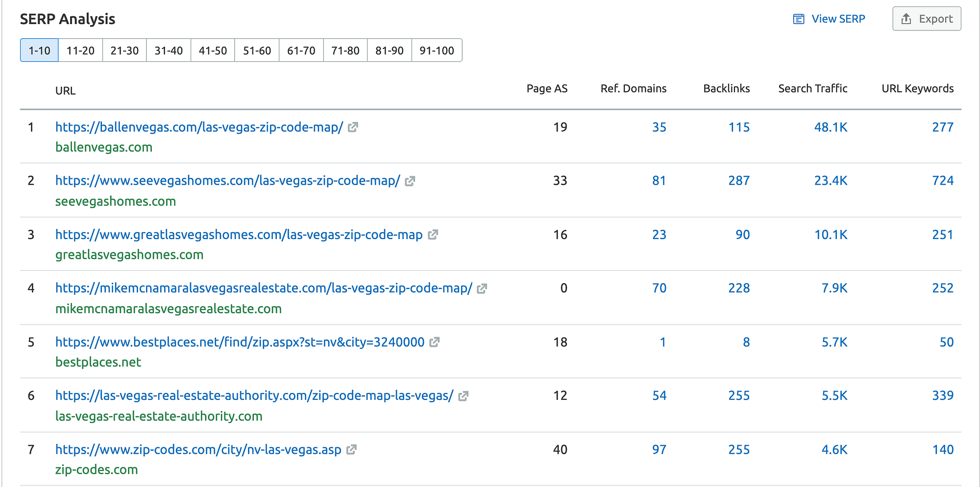Click the Export button

tap(927, 19)
